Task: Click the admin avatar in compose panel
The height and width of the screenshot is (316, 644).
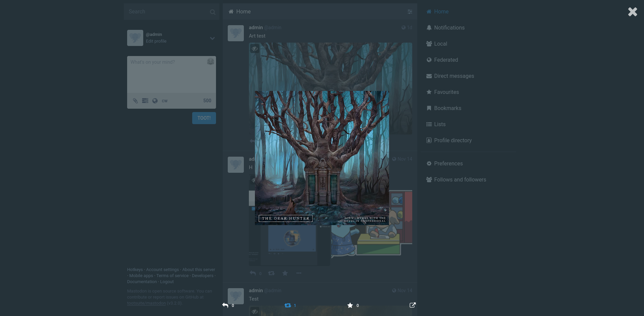Action: click(135, 38)
